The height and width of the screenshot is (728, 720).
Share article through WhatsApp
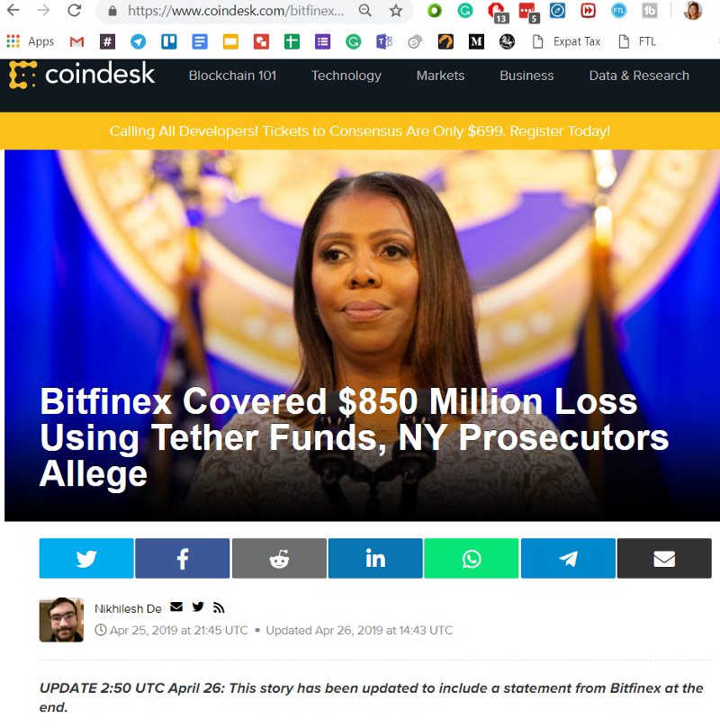pos(472,558)
